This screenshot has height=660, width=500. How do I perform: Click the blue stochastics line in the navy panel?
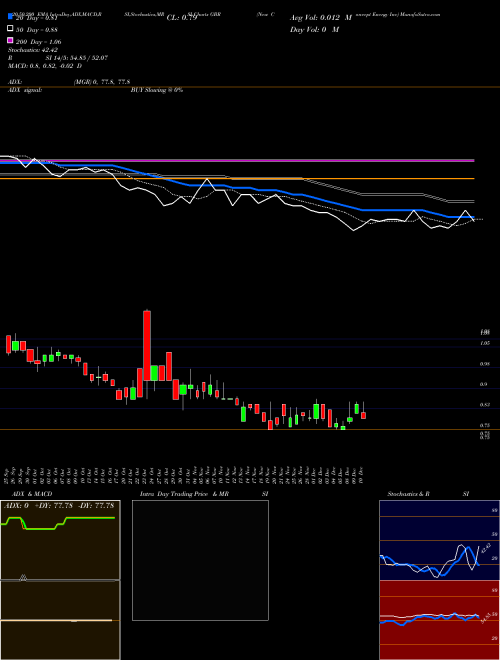click(x=429, y=564)
